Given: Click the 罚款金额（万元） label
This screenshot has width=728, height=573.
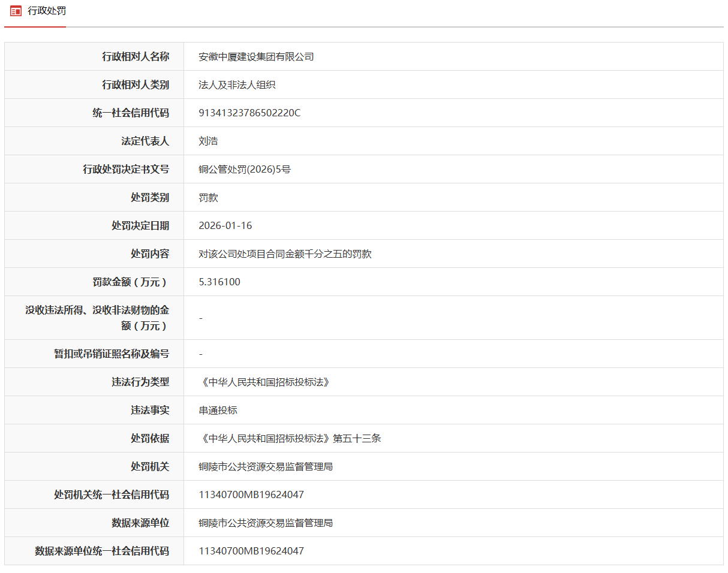Looking at the screenshot, I should [131, 282].
